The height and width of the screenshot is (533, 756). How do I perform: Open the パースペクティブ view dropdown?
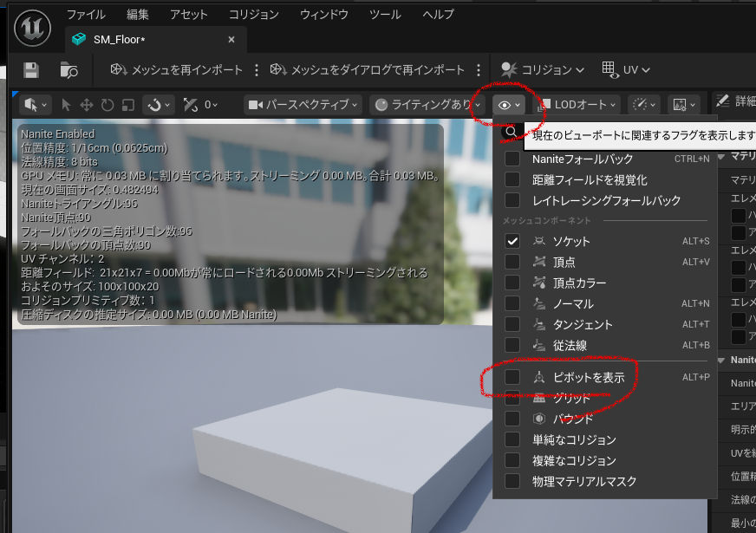tap(303, 105)
